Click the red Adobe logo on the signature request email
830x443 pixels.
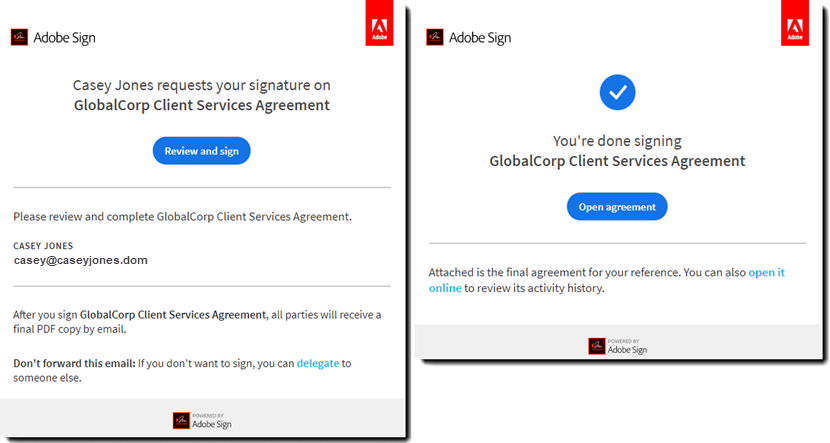[380, 23]
